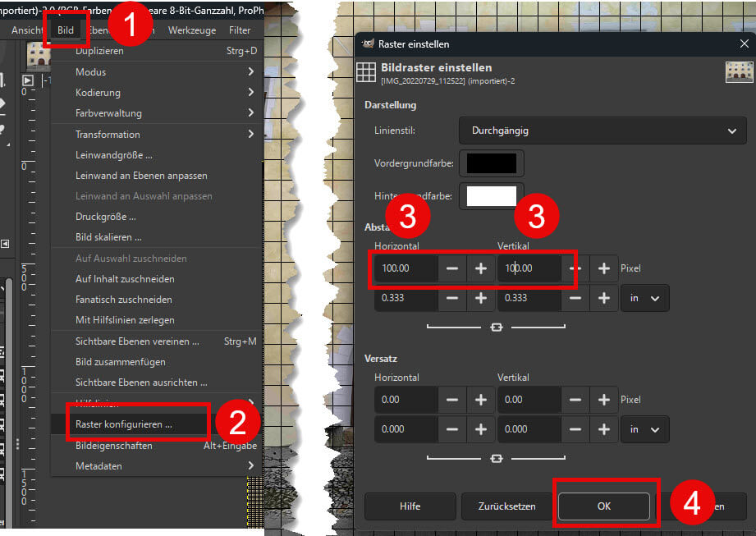Open the Linienstil dropdown
This screenshot has width=756, height=536.
(603, 131)
